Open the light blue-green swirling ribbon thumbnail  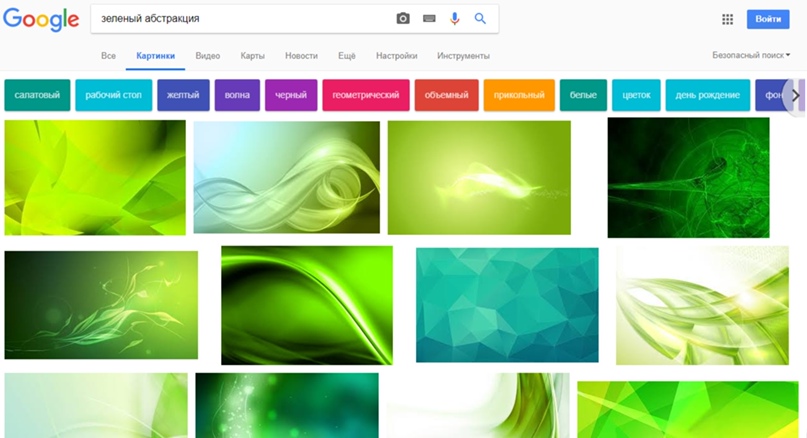(x=287, y=177)
